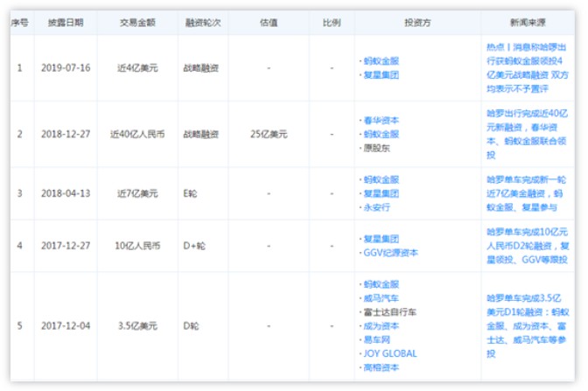This screenshot has width=588, height=391.
Task: Select date cell 2018-04-13
Action: [66, 193]
